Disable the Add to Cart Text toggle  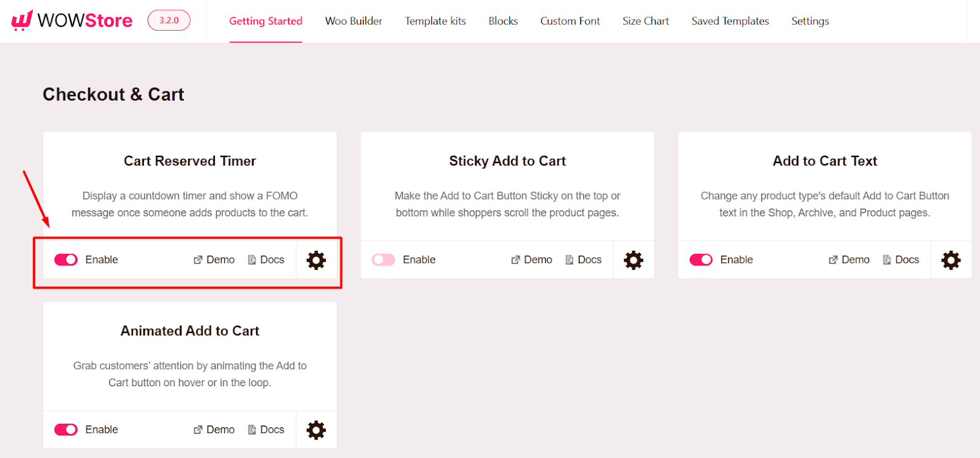coord(701,259)
